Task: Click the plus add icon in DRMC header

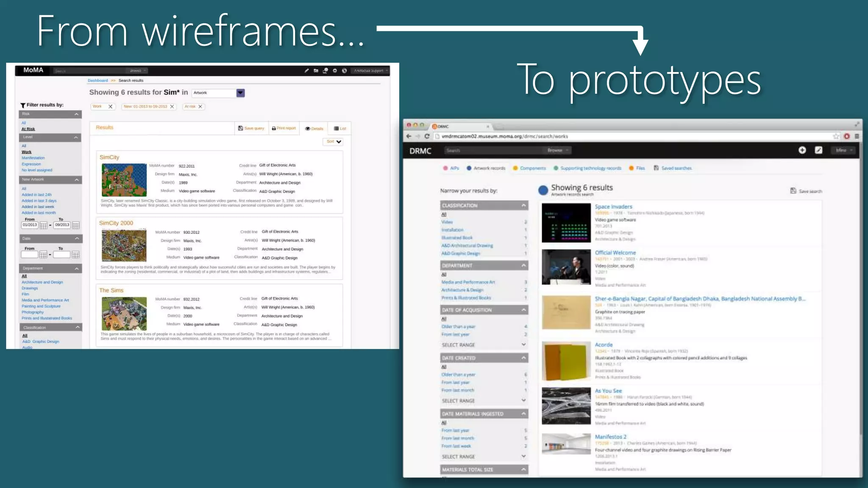Action: click(x=802, y=150)
